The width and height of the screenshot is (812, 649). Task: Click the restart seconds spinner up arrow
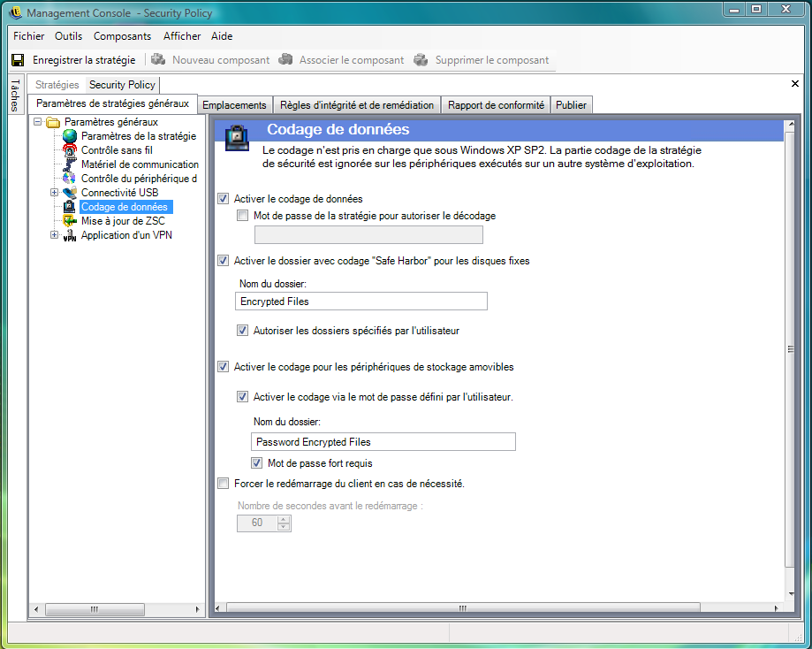click(283, 519)
